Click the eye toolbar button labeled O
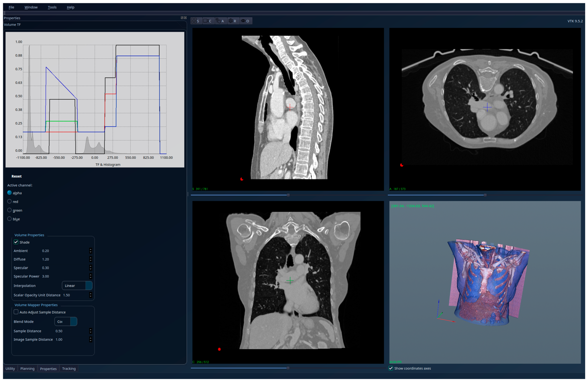 tap(245, 21)
